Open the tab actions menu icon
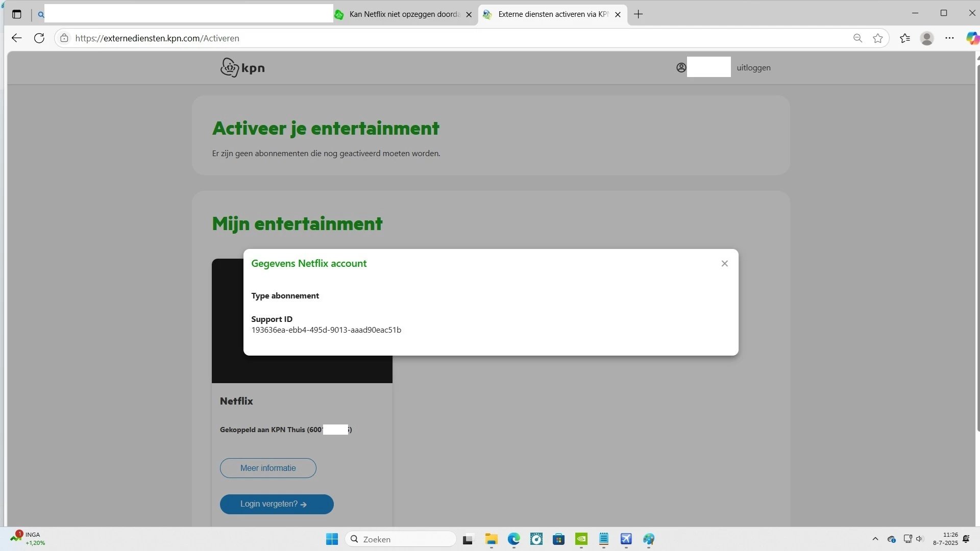Viewport: 980px width, 551px height. 17,14
